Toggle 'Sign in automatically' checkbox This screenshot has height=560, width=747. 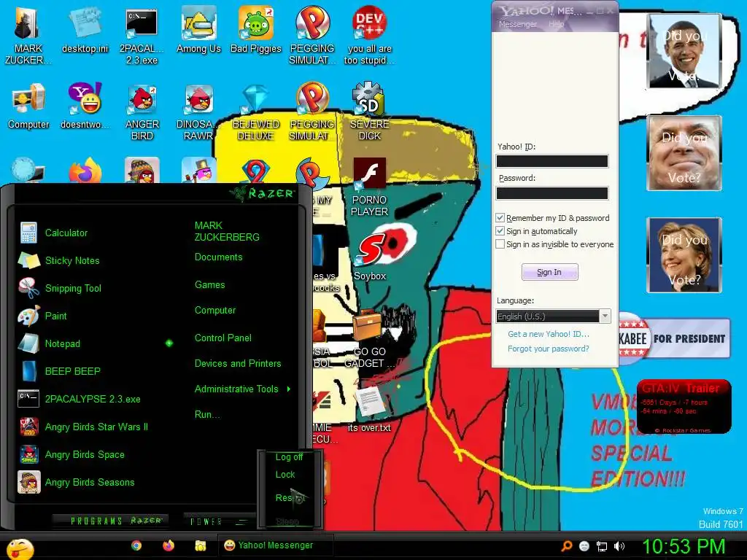[500, 231]
